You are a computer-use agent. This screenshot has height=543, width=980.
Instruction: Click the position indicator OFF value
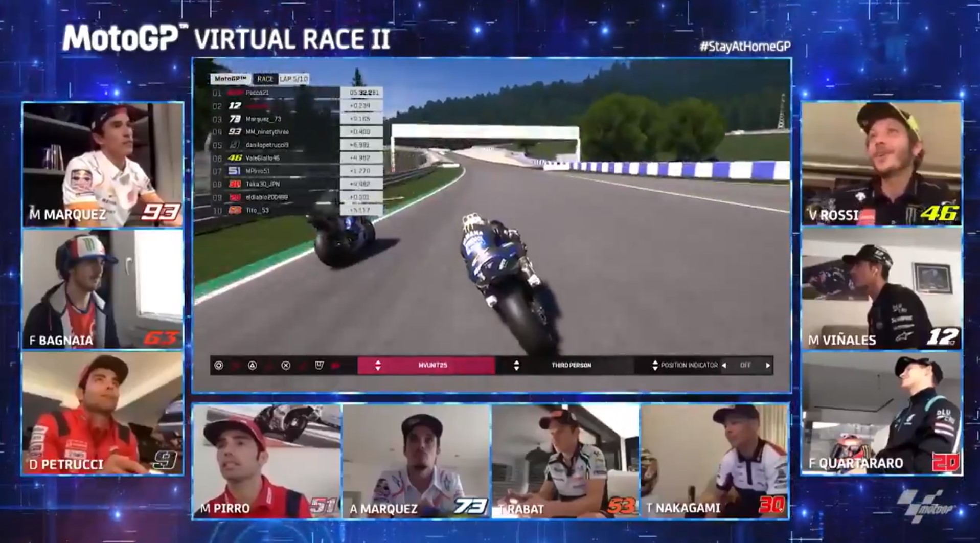[745, 365]
